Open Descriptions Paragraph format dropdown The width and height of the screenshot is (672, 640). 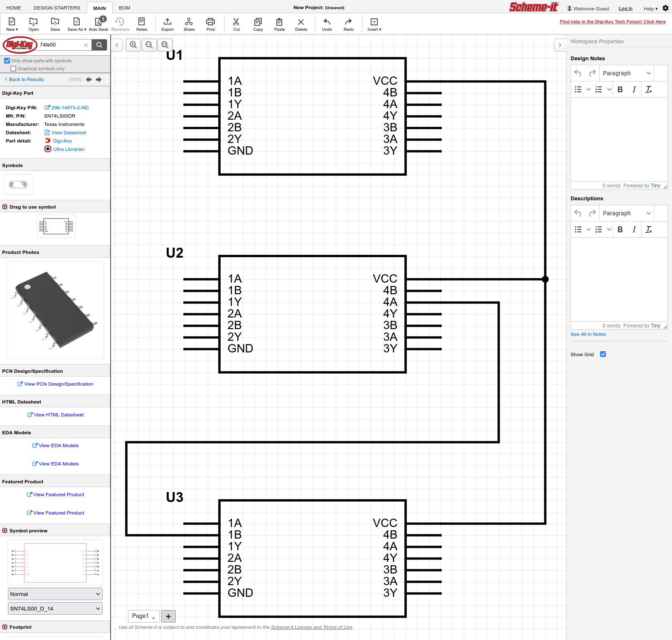(627, 213)
